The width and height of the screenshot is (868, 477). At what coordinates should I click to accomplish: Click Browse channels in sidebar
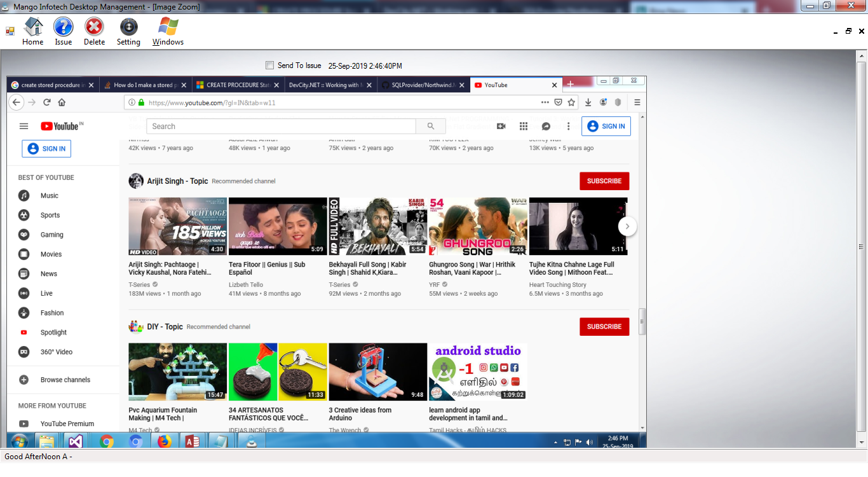(x=64, y=380)
